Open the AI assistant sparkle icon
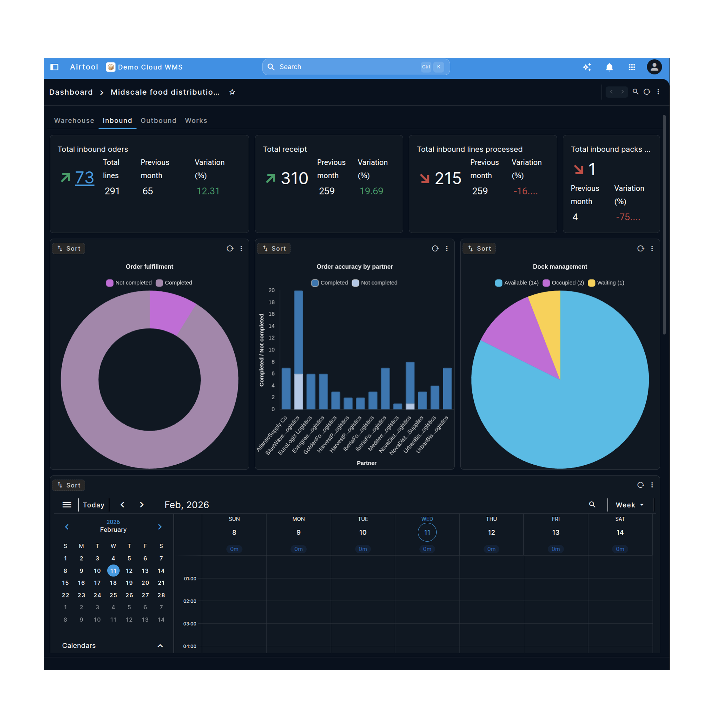Viewport: 714px width, 728px height. [587, 67]
